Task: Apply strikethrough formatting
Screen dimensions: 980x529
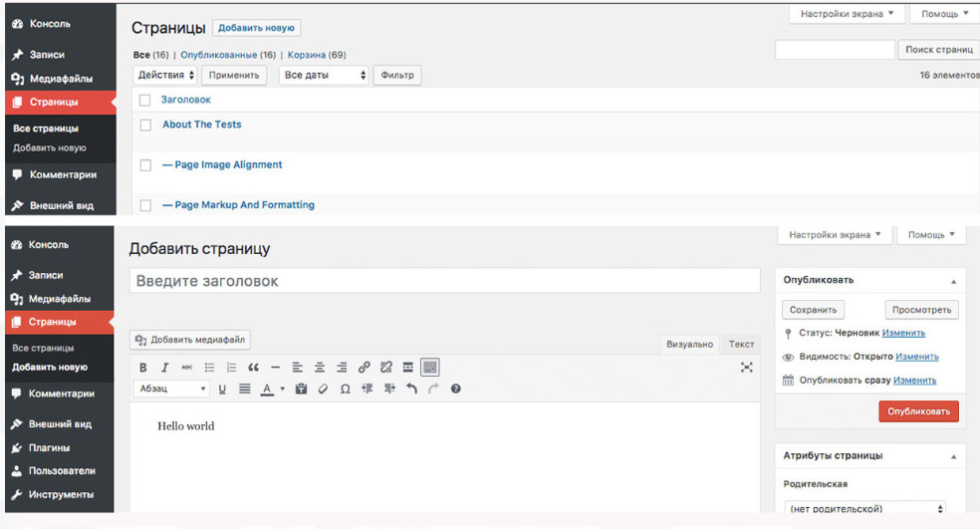Action: (x=187, y=367)
